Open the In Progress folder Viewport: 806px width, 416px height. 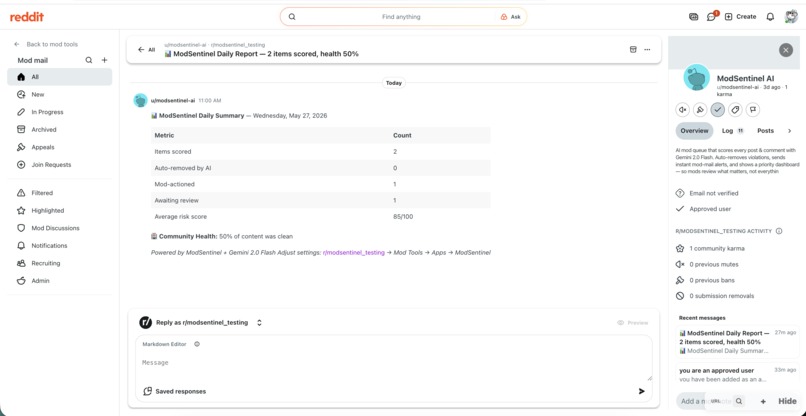click(60, 112)
